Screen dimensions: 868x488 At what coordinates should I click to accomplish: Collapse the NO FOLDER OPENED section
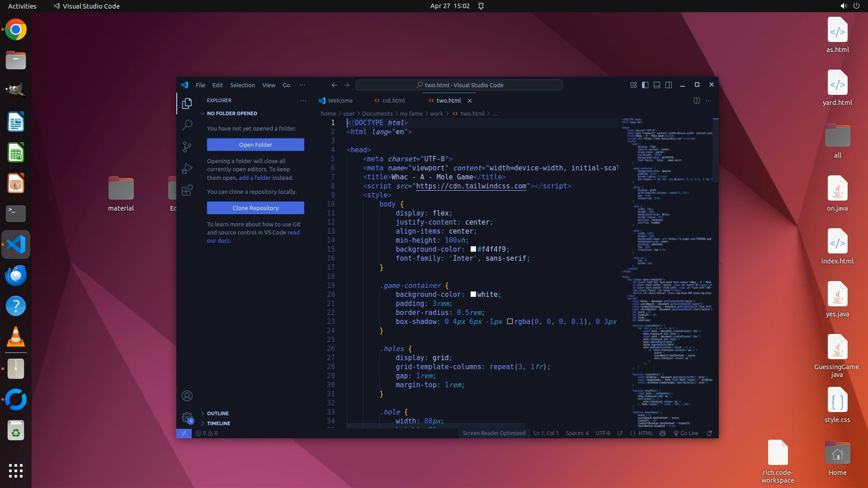[x=231, y=113]
